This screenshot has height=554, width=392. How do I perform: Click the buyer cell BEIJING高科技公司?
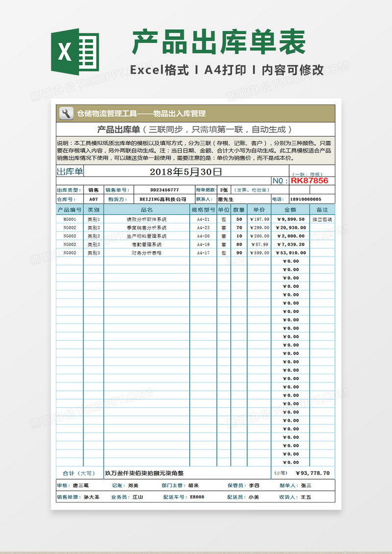click(163, 199)
